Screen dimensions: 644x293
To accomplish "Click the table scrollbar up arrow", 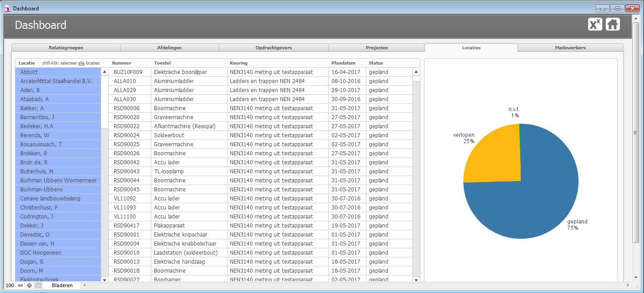I will (416, 72).
